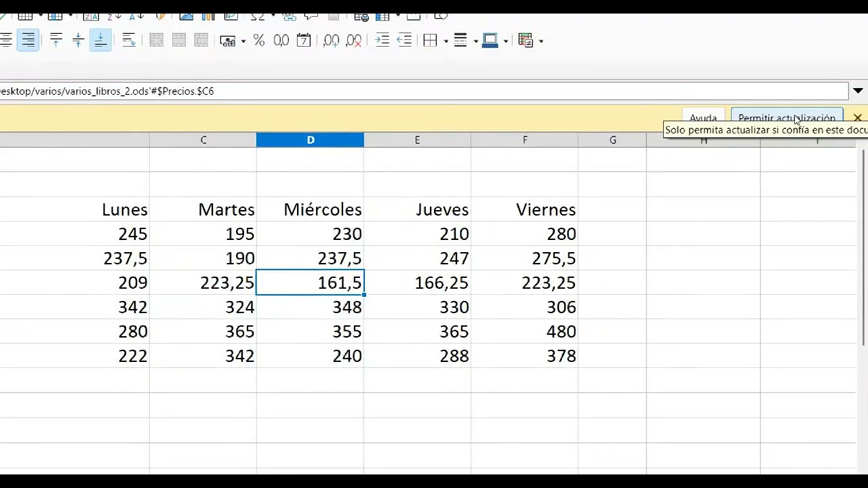Select cell containing 348
This screenshot has height=488, width=868.
(311, 307)
